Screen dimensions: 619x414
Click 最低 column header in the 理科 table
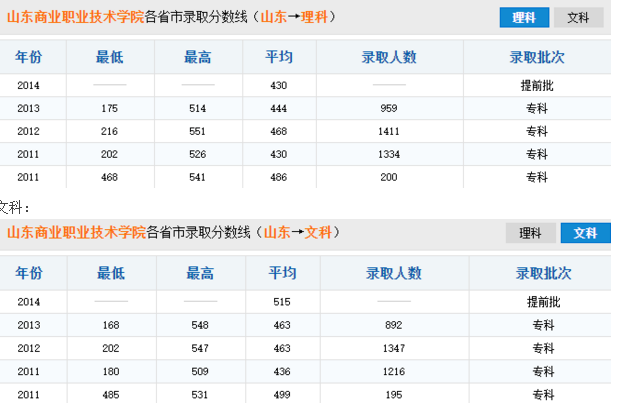point(110,57)
